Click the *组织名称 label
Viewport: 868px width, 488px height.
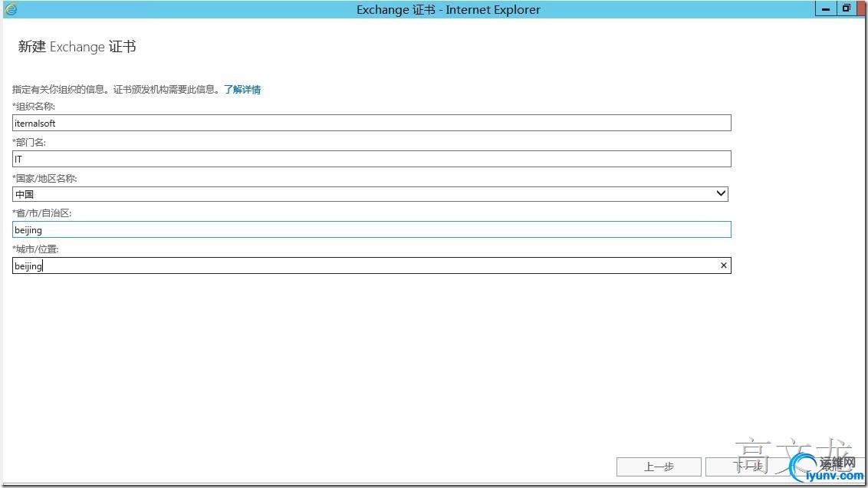(34, 107)
